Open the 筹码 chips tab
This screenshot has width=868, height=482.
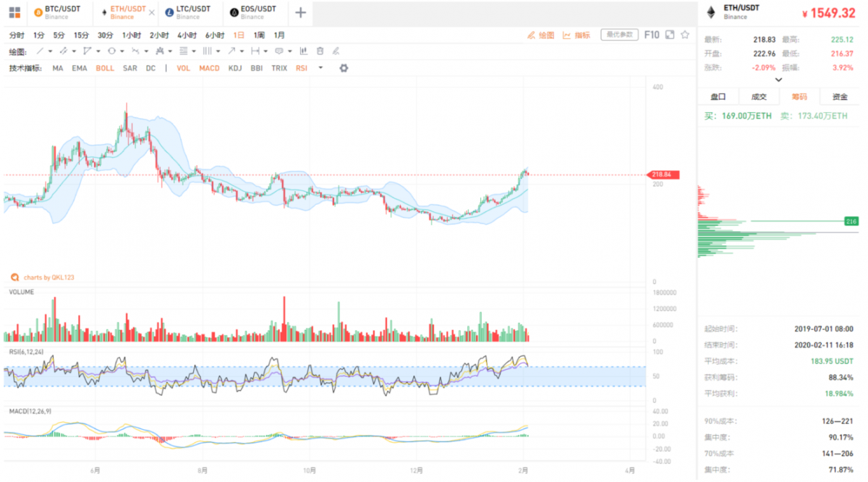[799, 96]
